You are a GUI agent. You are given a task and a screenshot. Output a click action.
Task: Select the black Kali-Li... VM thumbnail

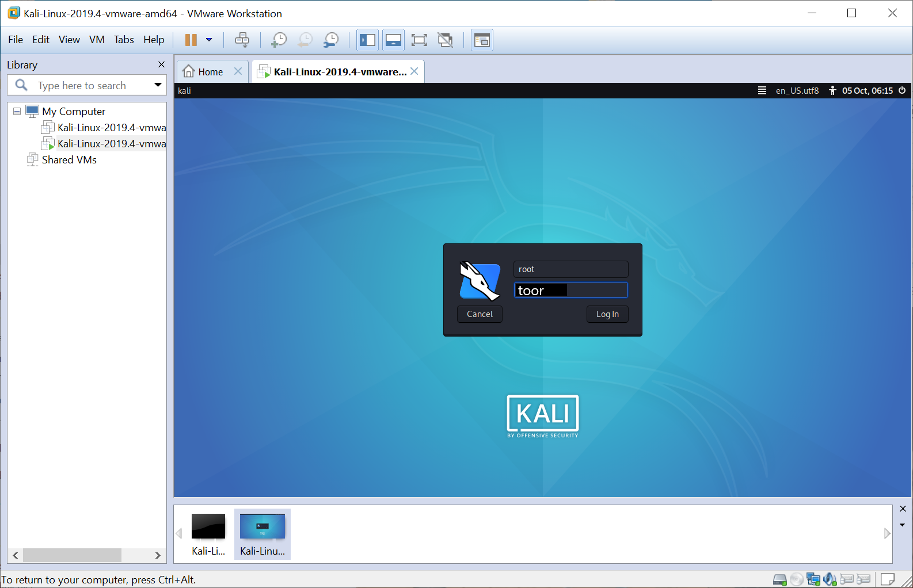(x=208, y=534)
